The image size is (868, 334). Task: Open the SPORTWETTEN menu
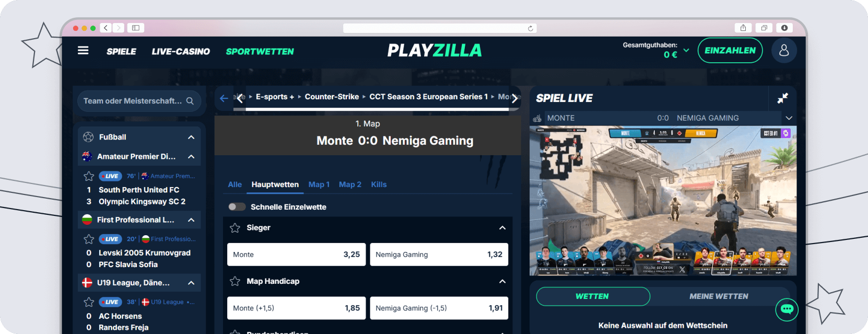pos(260,51)
